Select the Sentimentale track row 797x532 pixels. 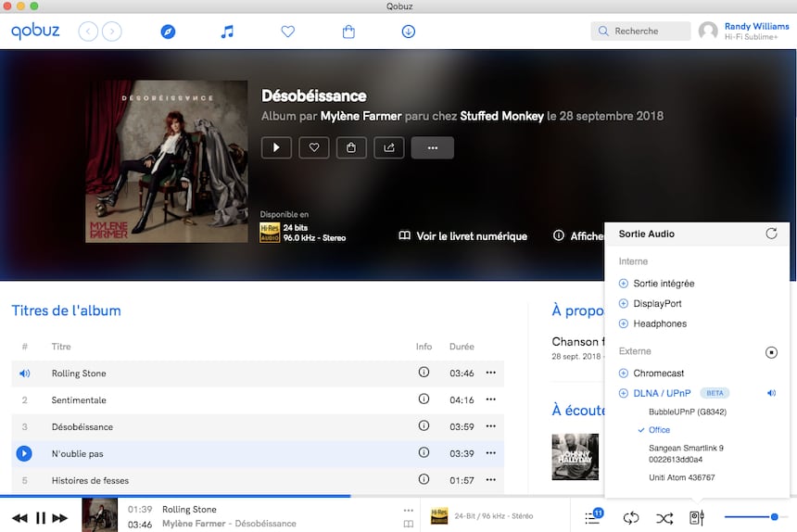click(x=258, y=399)
